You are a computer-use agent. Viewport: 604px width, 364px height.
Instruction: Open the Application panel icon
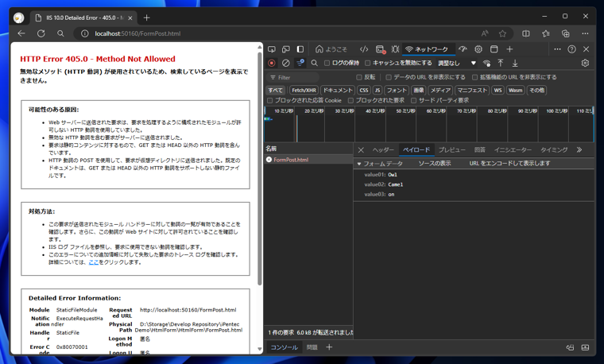click(x=494, y=49)
